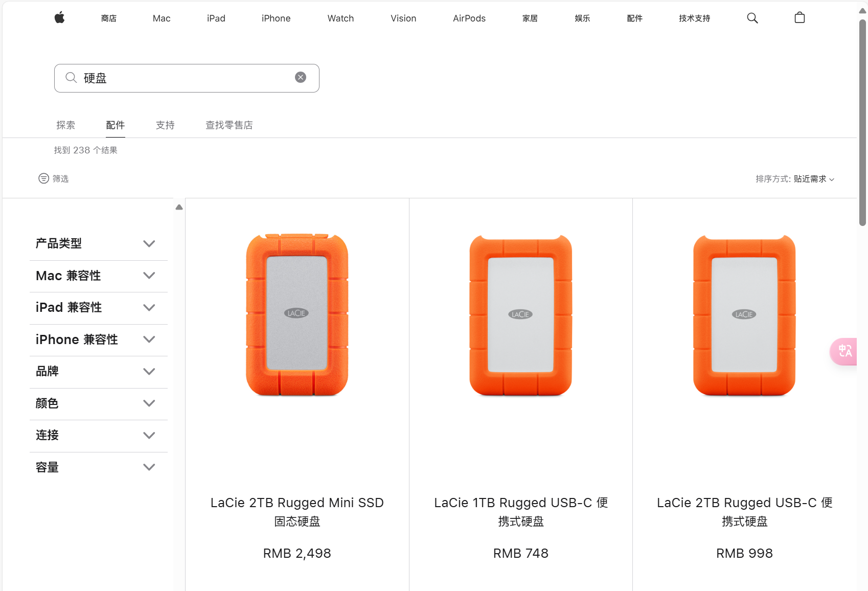Click the RMB 998 price
Viewport: 868px width, 591px height.
(744, 553)
